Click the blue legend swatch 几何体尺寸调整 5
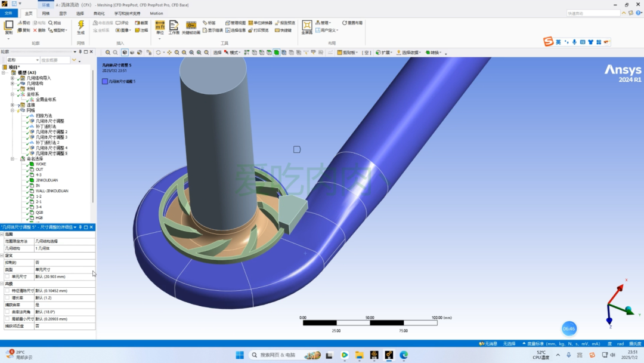Image resolution: width=644 pixels, height=363 pixels. 105,81
